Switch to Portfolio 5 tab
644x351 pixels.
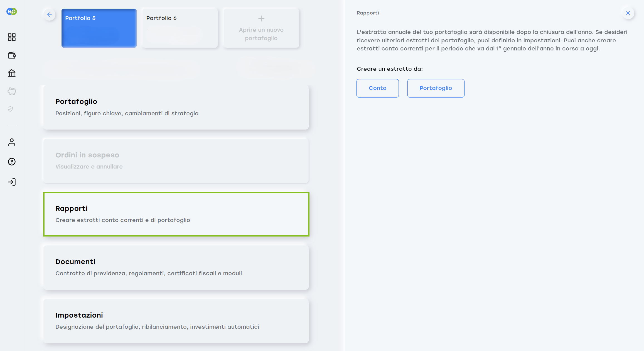tap(99, 28)
